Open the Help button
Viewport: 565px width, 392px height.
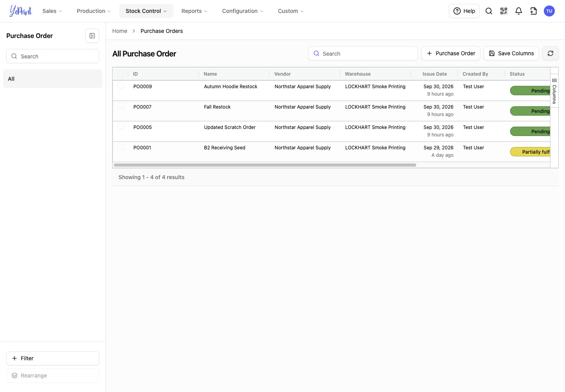(464, 11)
